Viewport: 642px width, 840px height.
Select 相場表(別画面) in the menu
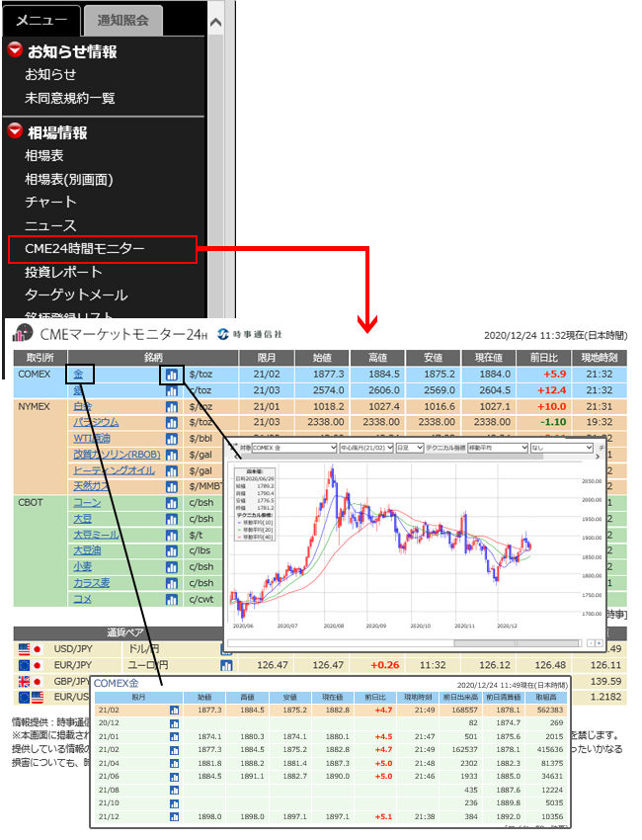[x=68, y=180]
